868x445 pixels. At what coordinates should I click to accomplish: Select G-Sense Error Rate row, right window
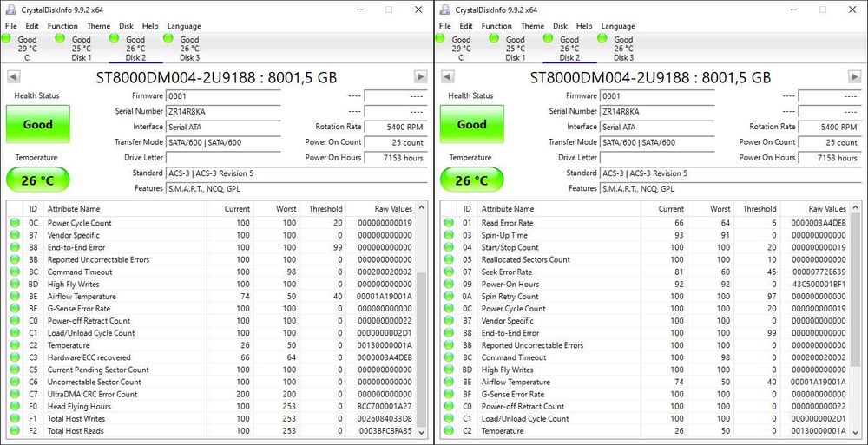(645, 394)
